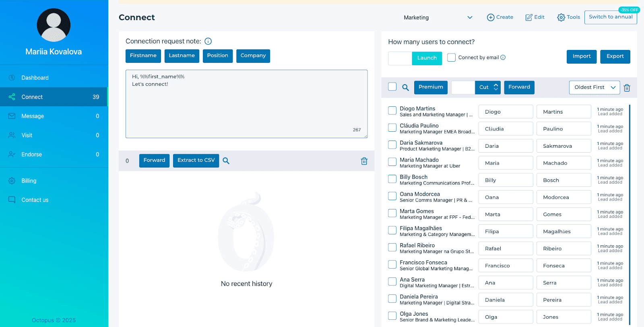Viewport: 644px width, 327px height.
Task: Check the box for Diogo Martins
Action: [392, 110]
